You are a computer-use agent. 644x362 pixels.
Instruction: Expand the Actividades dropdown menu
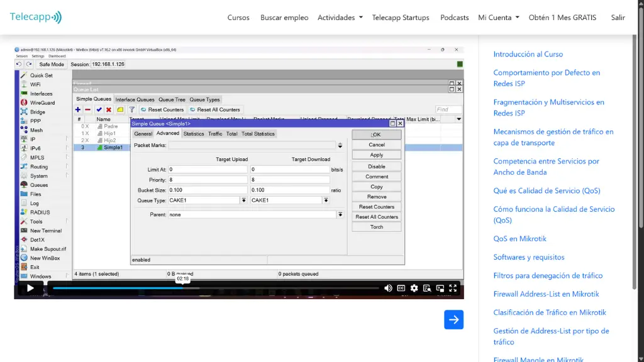click(x=340, y=18)
